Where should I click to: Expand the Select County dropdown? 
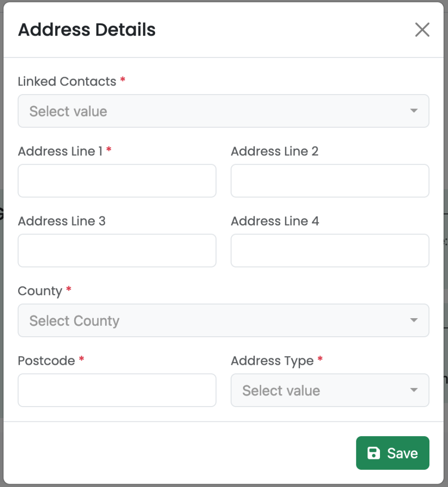click(224, 320)
